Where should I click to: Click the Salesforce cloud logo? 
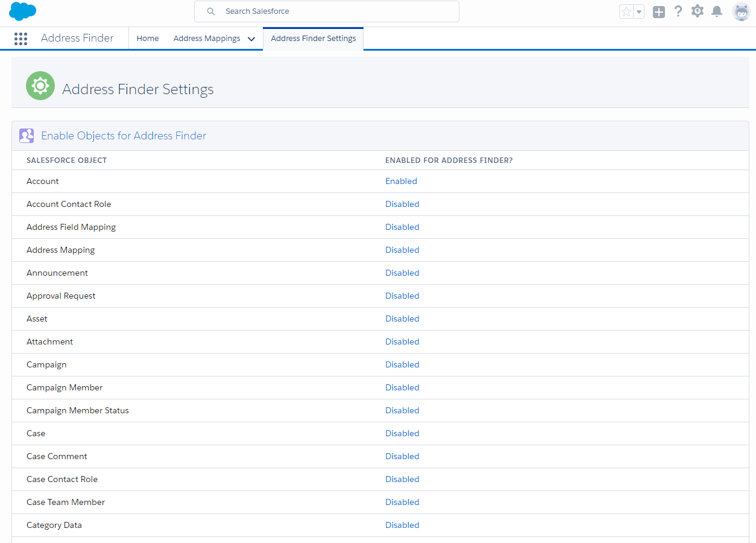pyautogui.click(x=22, y=11)
